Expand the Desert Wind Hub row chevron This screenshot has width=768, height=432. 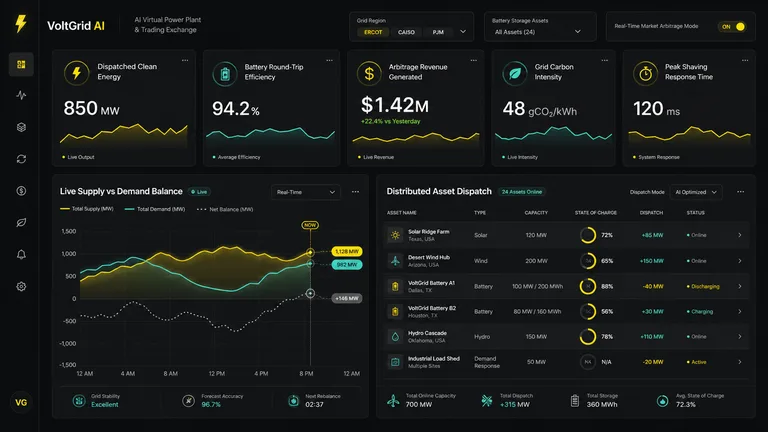tap(740, 261)
